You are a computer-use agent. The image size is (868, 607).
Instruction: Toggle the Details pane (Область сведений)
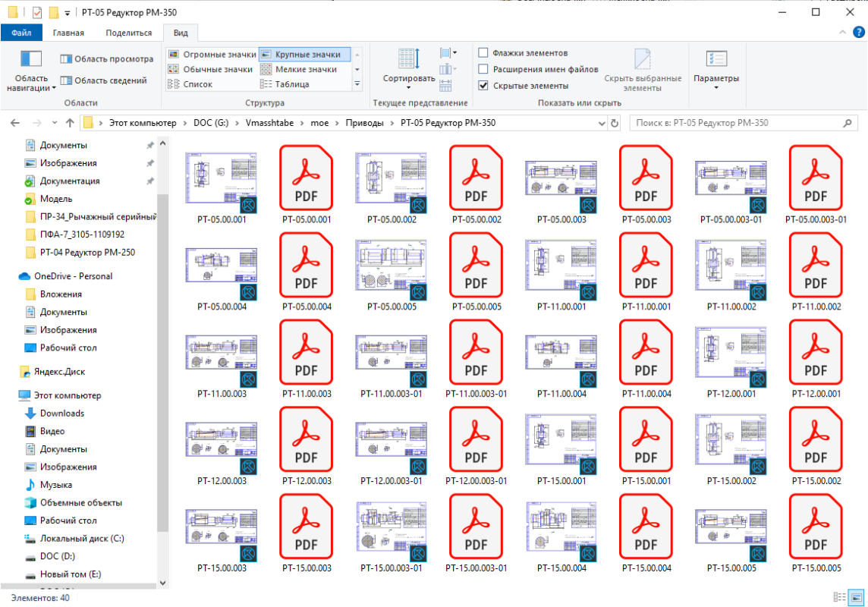coord(103,80)
